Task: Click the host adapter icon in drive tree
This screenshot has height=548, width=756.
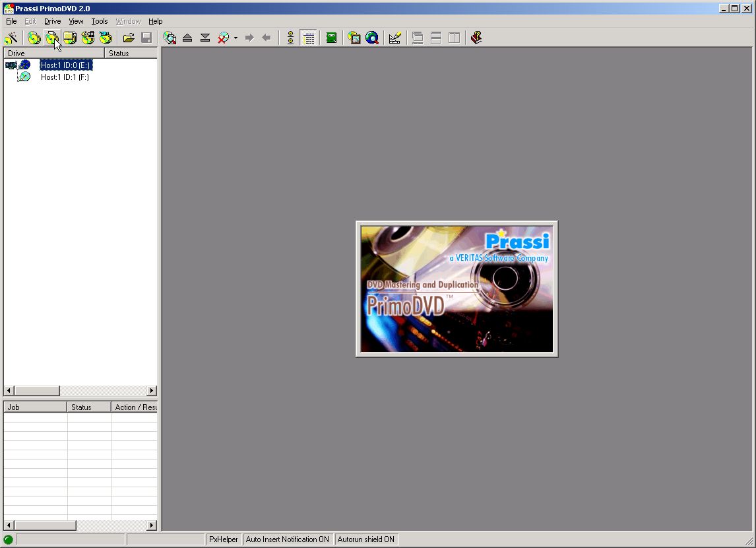Action: tap(11, 65)
